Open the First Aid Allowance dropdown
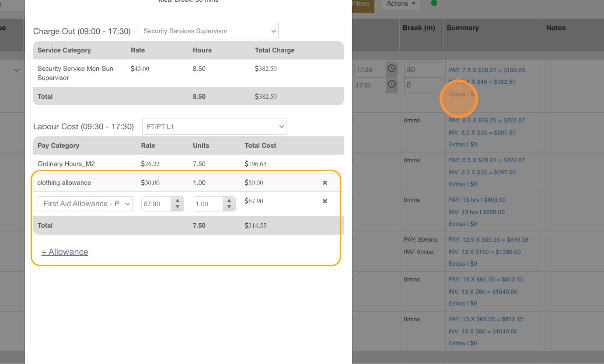 [x=85, y=204]
